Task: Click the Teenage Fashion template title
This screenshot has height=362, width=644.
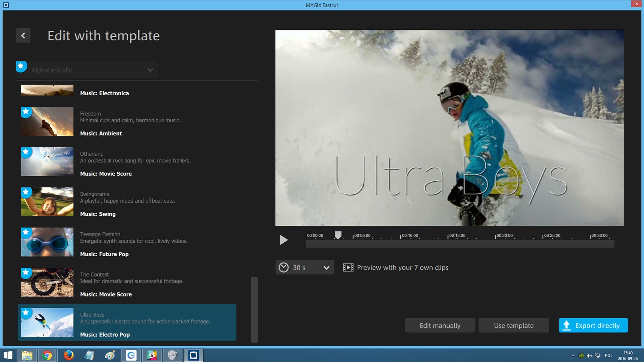Action: pos(100,234)
